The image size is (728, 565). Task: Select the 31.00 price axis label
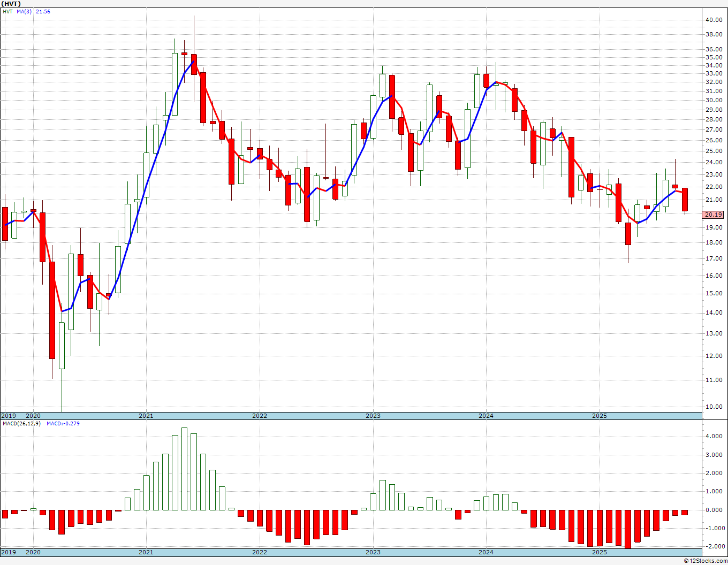(x=714, y=91)
